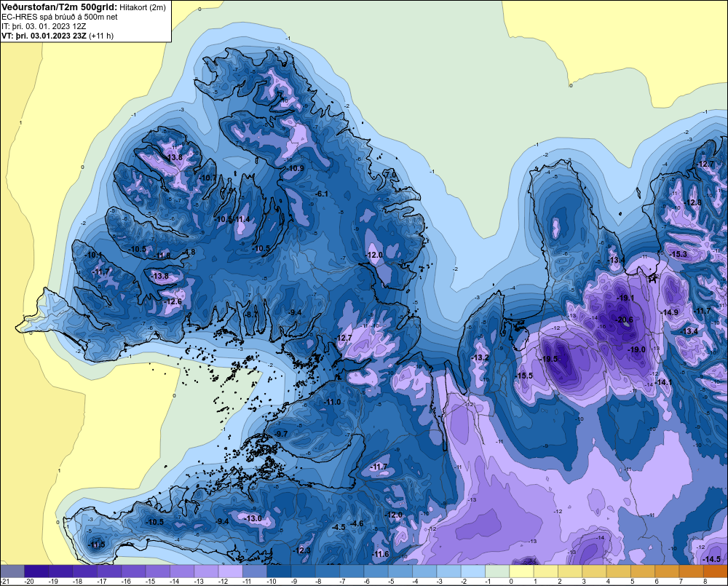Image resolution: width=728 pixels, height=586 pixels.
Task: Click the legend swatch labeled -8
Action: (x=328, y=571)
